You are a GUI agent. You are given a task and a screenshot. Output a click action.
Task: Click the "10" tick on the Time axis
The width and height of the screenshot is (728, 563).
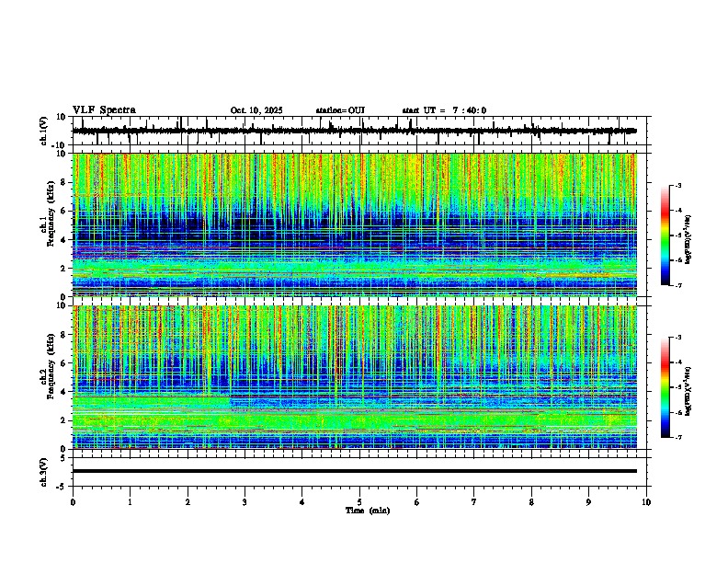point(646,502)
